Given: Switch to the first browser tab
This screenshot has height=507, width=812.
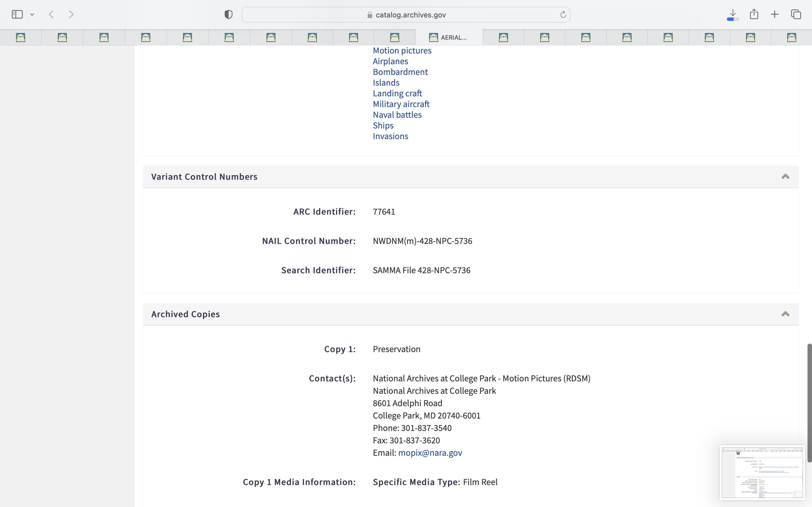Looking at the screenshot, I should click(21, 37).
